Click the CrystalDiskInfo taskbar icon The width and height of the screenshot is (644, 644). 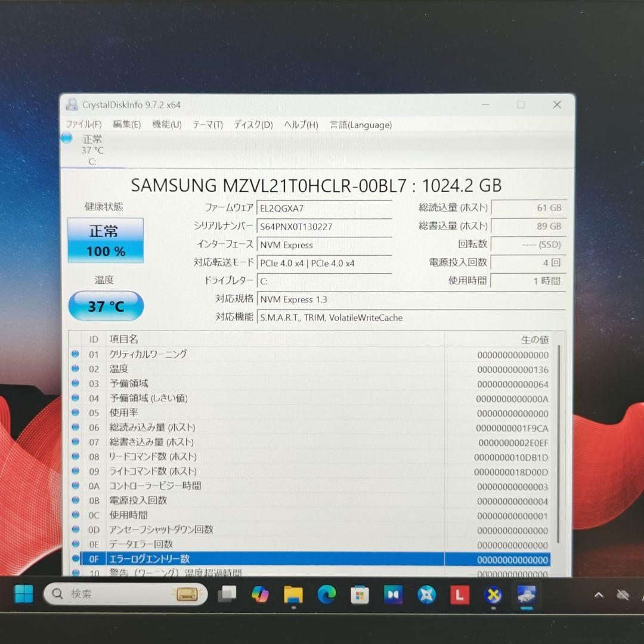[x=526, y=595]
